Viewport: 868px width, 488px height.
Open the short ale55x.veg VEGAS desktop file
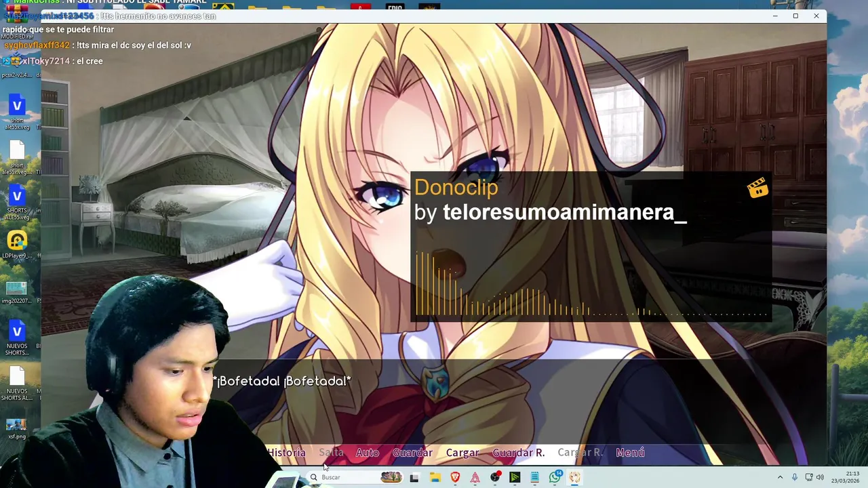click(17, 113)
